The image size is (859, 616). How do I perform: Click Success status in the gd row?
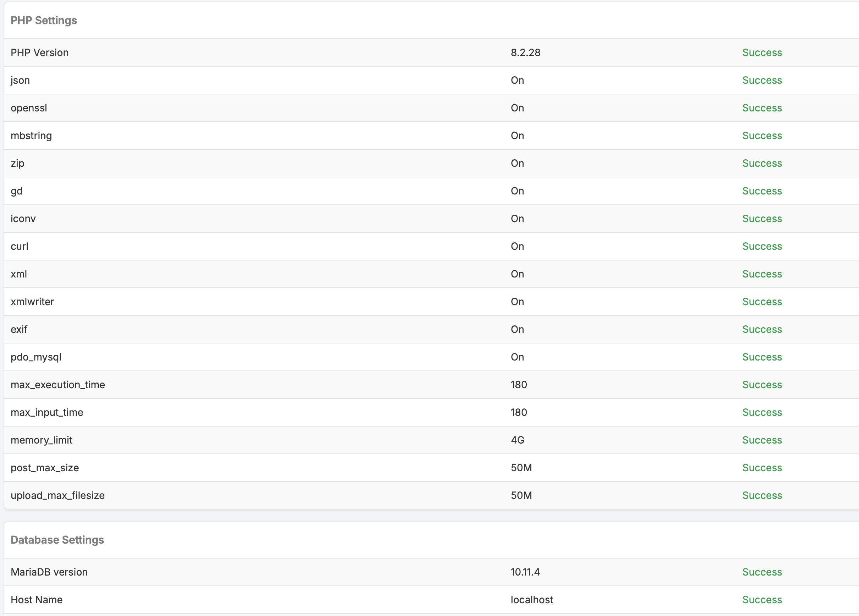pyautogui.click(x=762, y=191)
